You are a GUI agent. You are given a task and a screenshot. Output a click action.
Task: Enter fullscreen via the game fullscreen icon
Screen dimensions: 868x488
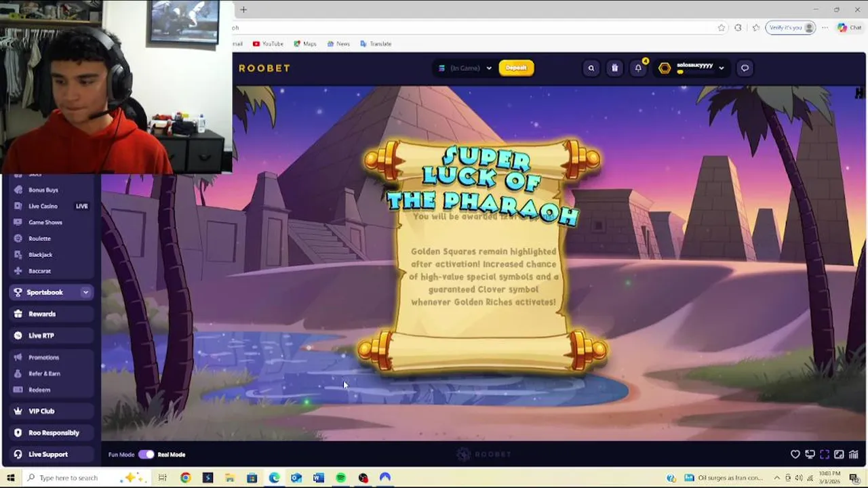(x=825, y=455)
